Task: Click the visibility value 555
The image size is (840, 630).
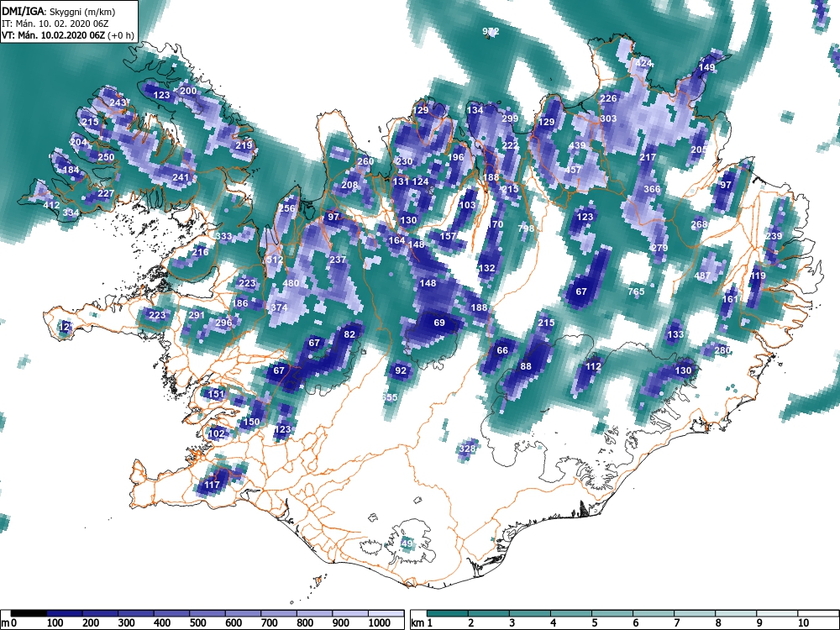Action: click(390, 397)
